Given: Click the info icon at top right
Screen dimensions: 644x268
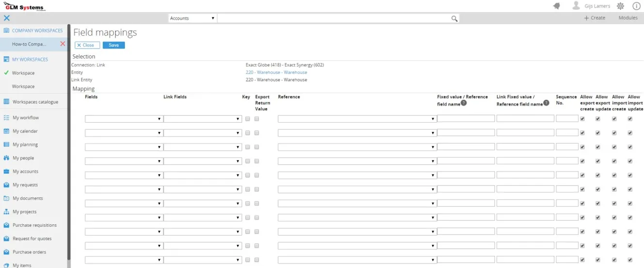Looking at the screenshot, I should [636, 6].
